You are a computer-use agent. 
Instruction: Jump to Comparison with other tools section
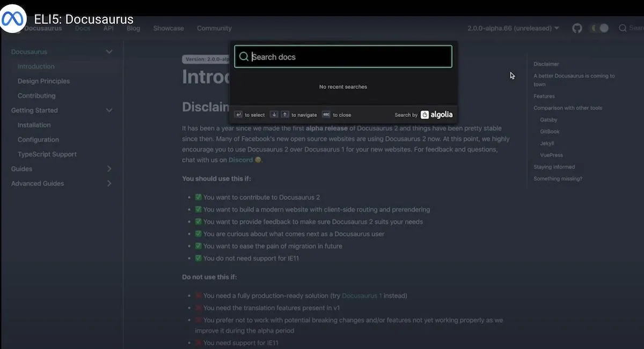(x=568, y=108)
